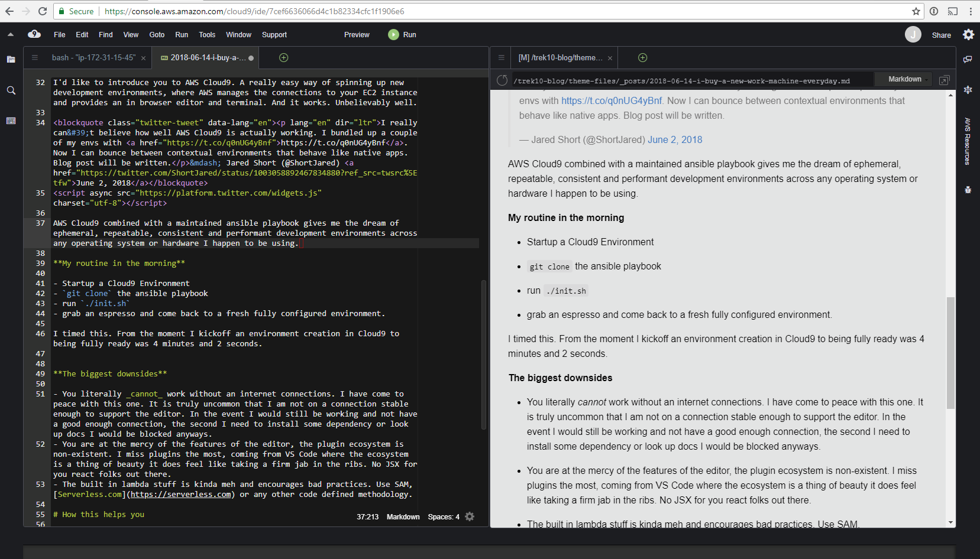Viewport: 980px width, 559px height.
Task: Click the extension icon next to the bookmark star
Action: pyautogui.click(x=934, y=11)
